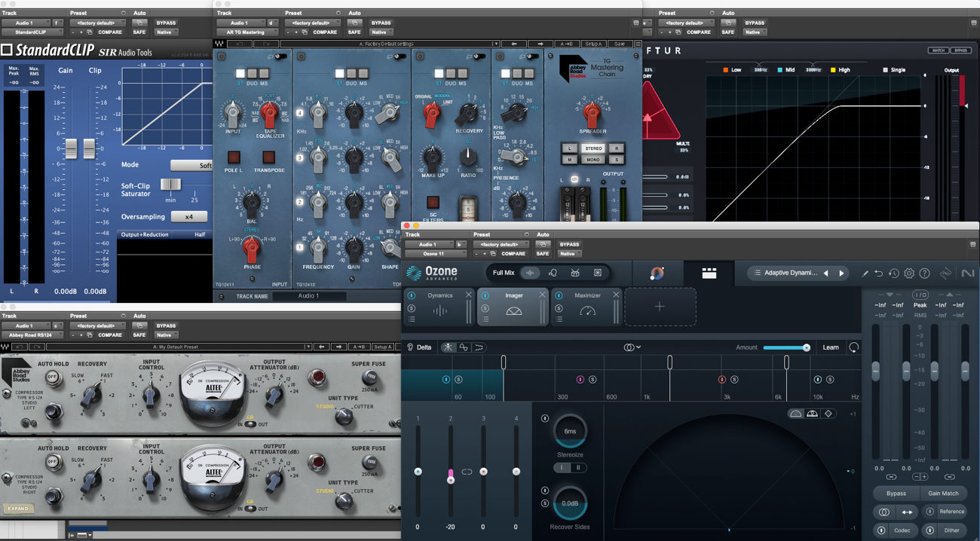This screenshot has height=541, width=980.
Task: Toggle the GR In/Out switch on RS124 left unit
Action: pyautogui.click(x=250, y=424)
